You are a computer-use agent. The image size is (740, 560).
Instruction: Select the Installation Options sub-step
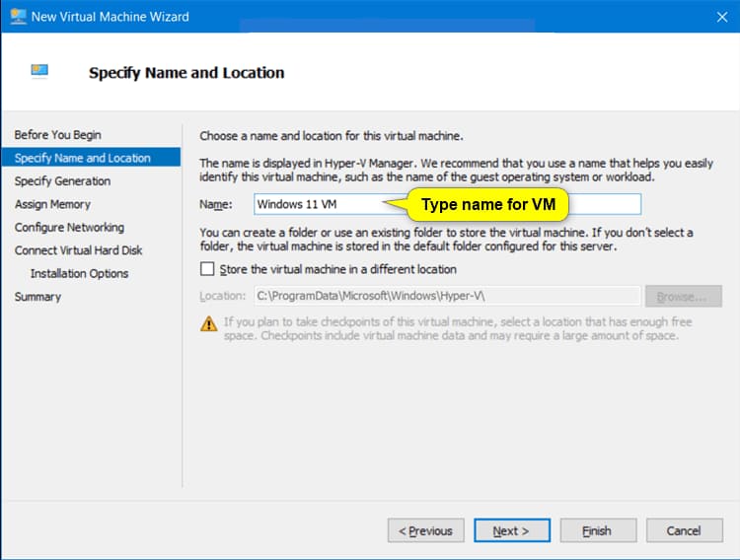tap(79, 273)
